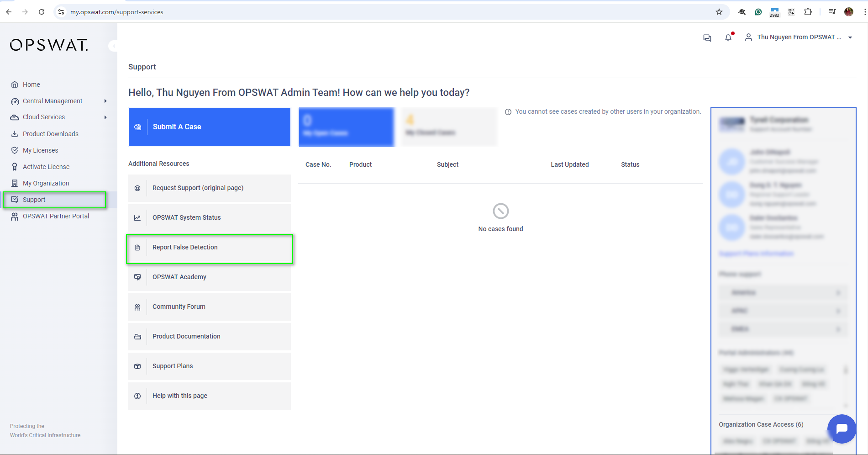The height and width of the screenshot is (455, 868).
Task: Click the Support Plans box icon
Action: [137, 366]
